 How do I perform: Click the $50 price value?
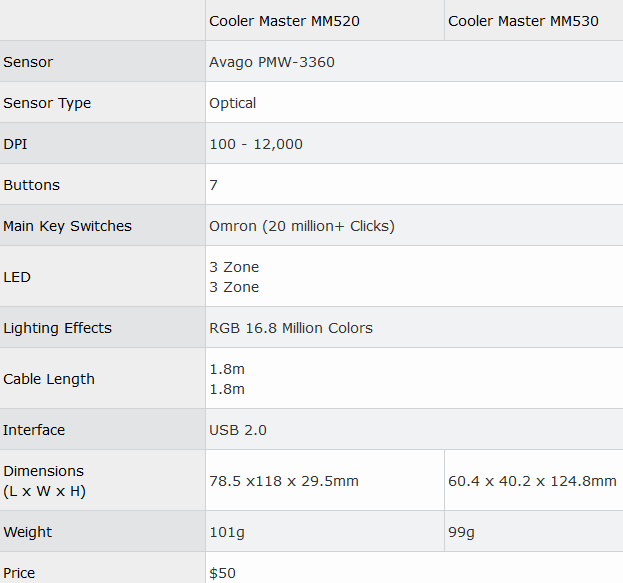(222, 573)
